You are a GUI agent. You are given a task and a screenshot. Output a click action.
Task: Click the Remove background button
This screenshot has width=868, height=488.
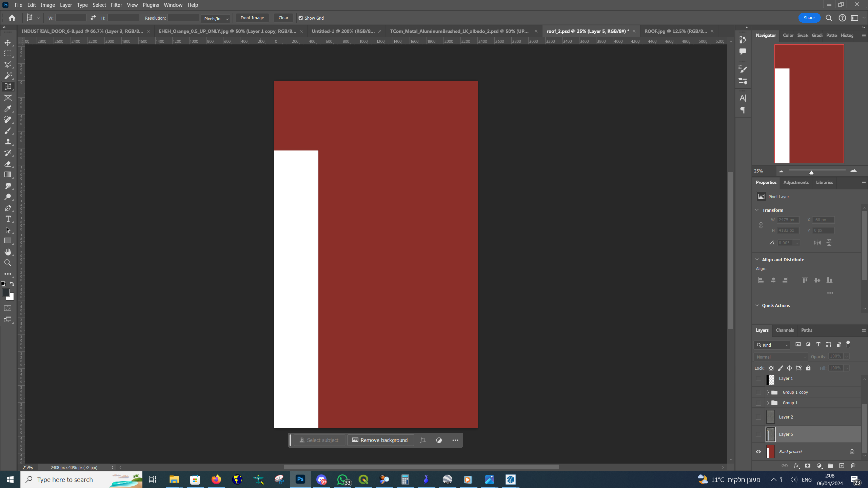[x=380, y=440]
